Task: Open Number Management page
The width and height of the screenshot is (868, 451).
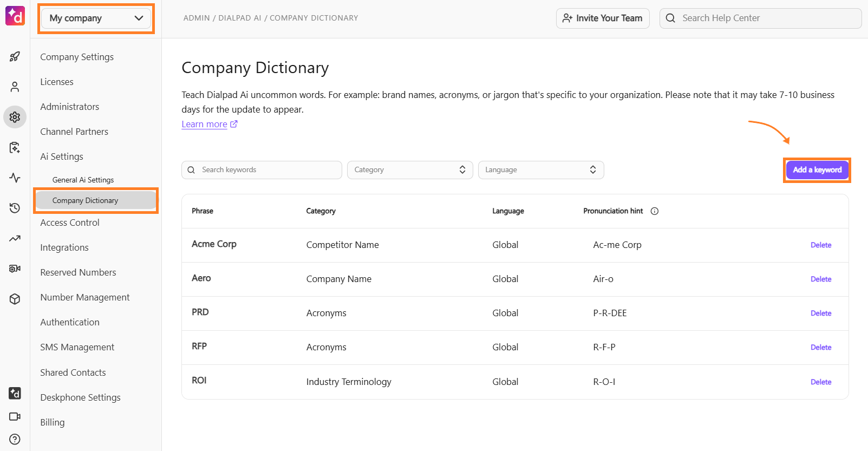Action: tap(85, 297)
